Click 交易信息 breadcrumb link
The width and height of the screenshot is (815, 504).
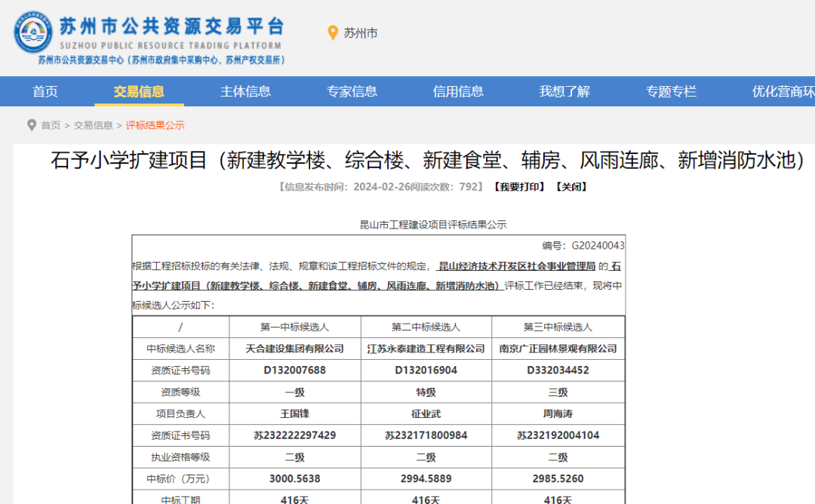pos(93,125)
